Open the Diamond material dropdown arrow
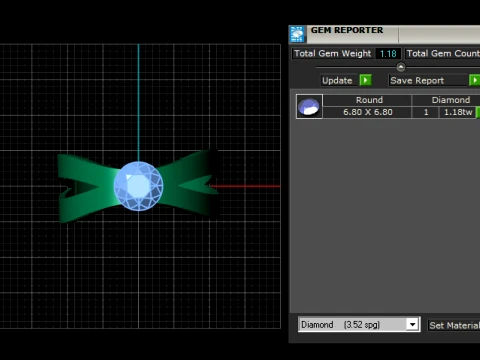Viewport: 480px width, 360px height. (412, 325)
